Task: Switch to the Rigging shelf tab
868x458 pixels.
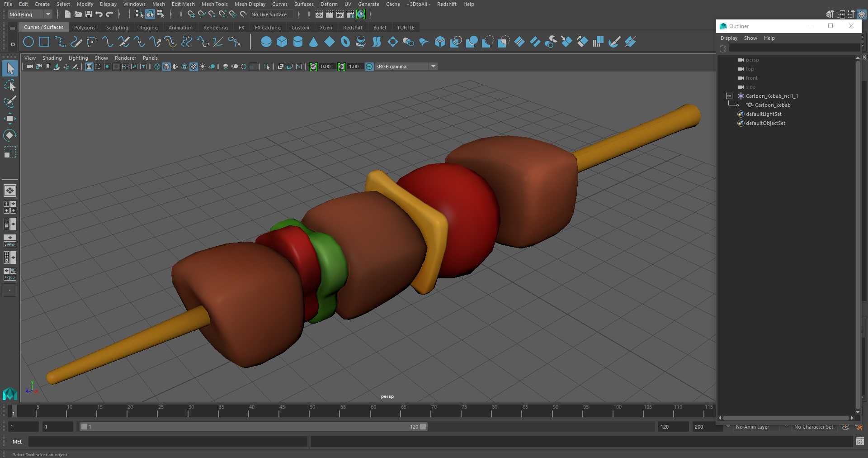Action: (x=148, y=28)
